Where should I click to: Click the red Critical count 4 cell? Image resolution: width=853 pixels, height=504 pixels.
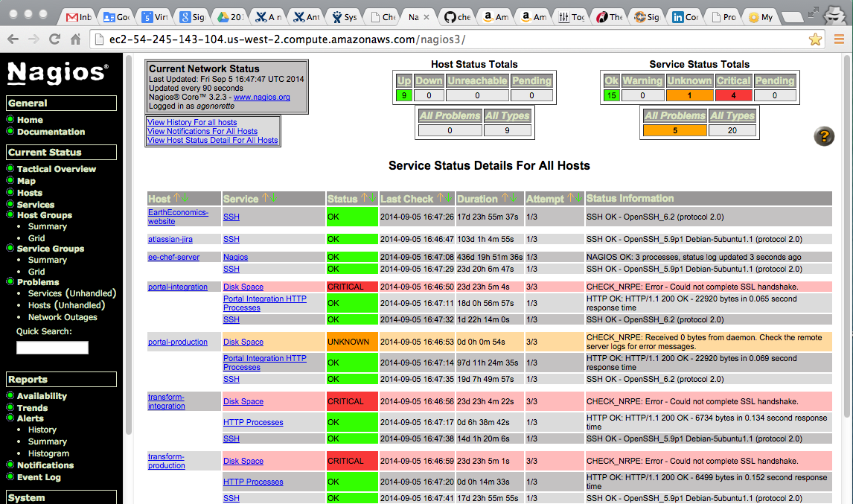point(733,95)
